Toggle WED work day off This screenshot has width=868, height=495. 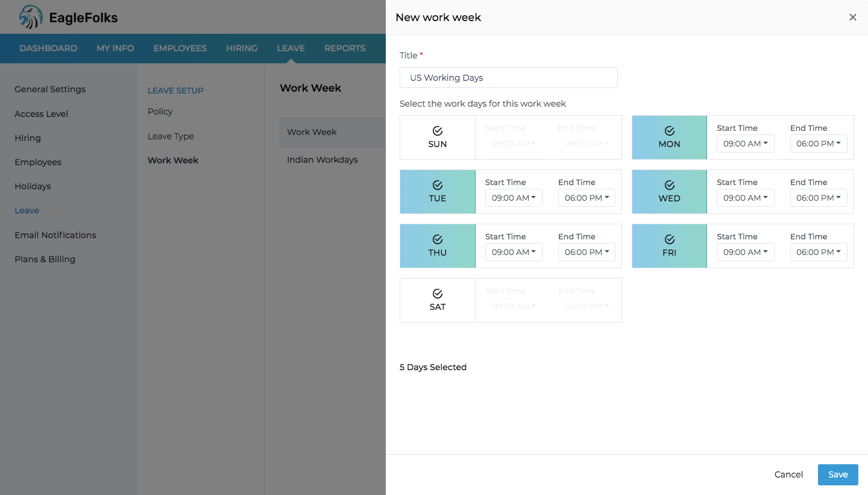pyautogui.click(x=669, y=192)
